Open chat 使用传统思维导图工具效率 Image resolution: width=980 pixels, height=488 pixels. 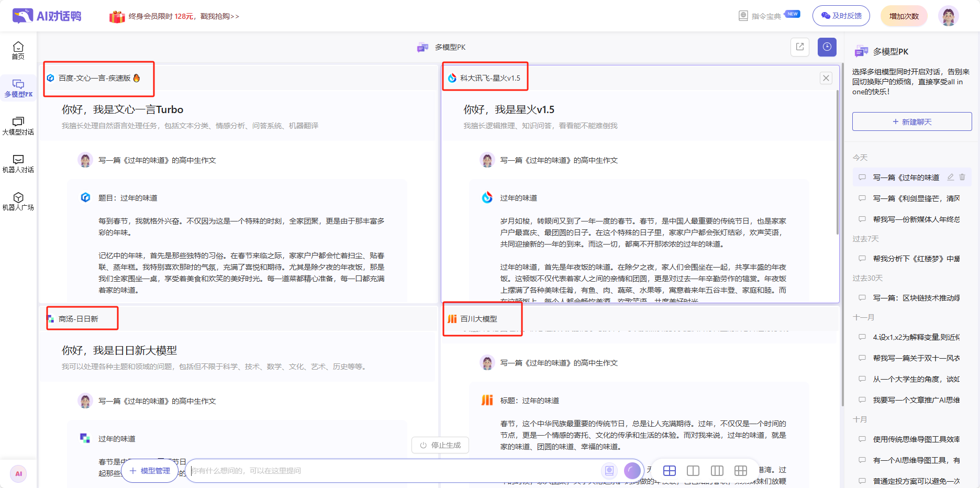point(912,439)
